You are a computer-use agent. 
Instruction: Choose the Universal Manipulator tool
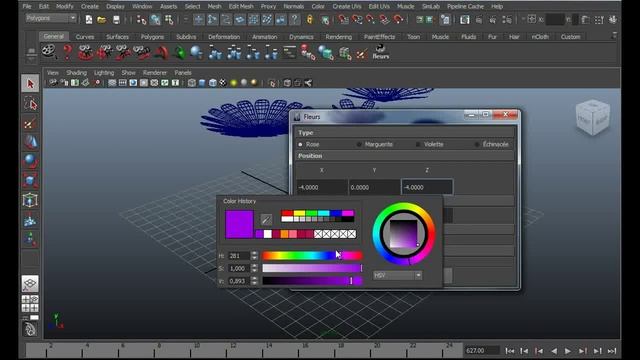30,200
